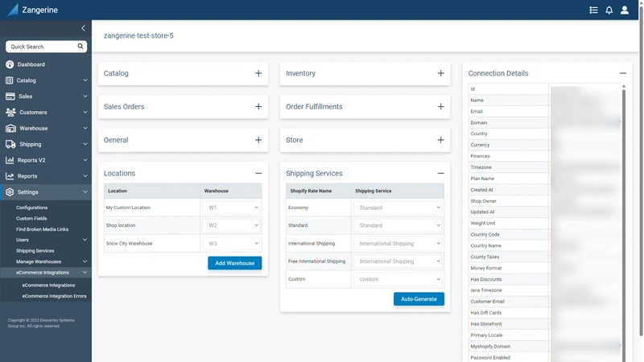The height and width of the screenshot is (362, 644).
Task: Open dropdown for Free International Shipping
Action: (398, 261)
